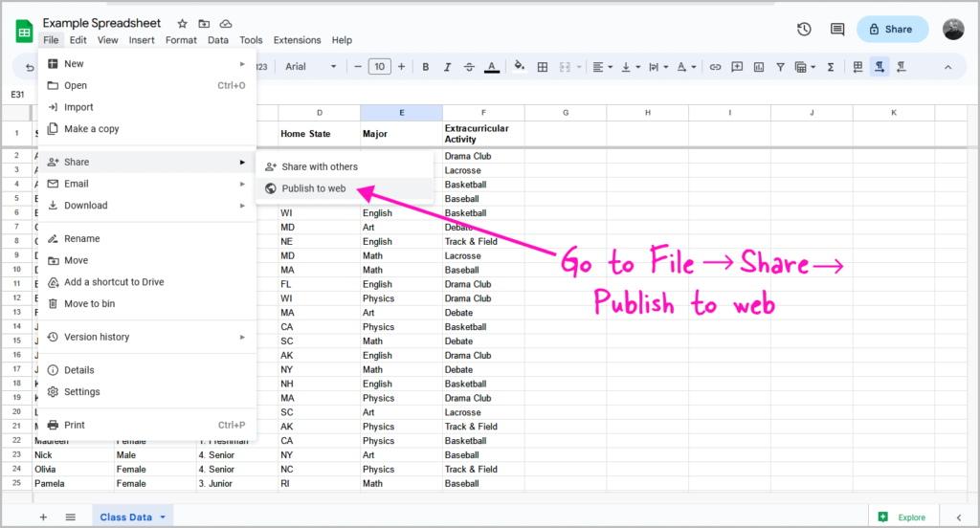Choose Move to bin
Image resolution: width=980 pixels, height=528 pixels.
click(146, 303)
